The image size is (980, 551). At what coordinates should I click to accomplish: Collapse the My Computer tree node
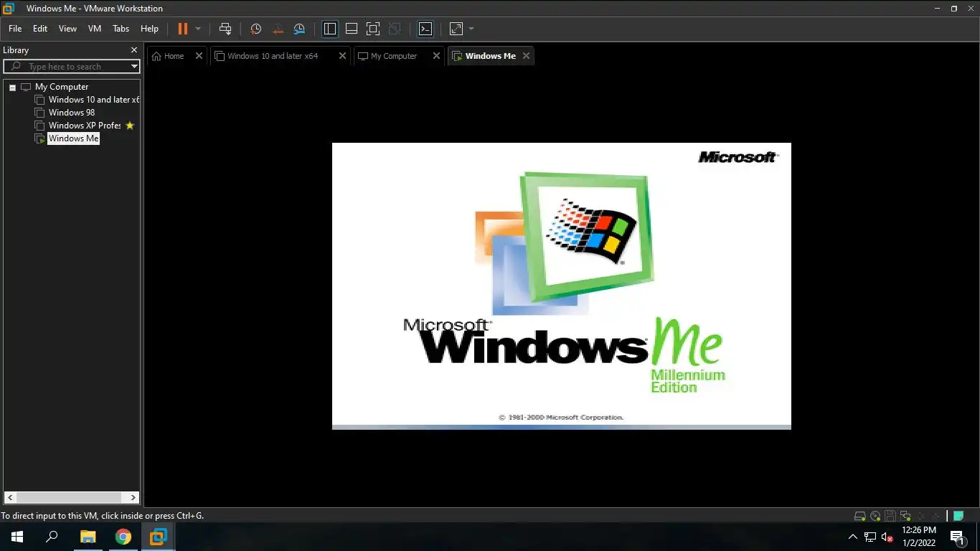(12, 87)
